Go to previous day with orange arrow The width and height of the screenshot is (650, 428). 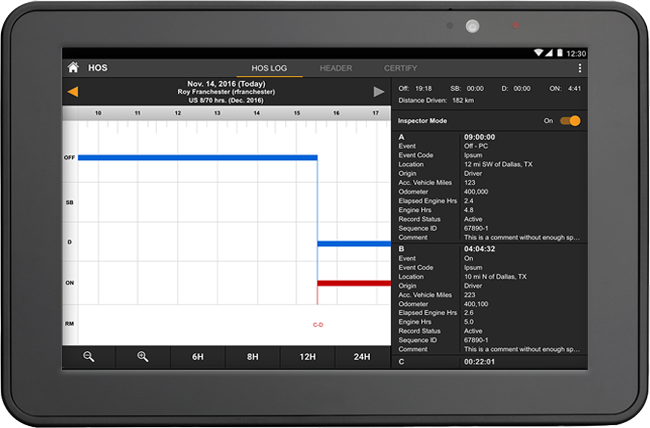point(73,92)
